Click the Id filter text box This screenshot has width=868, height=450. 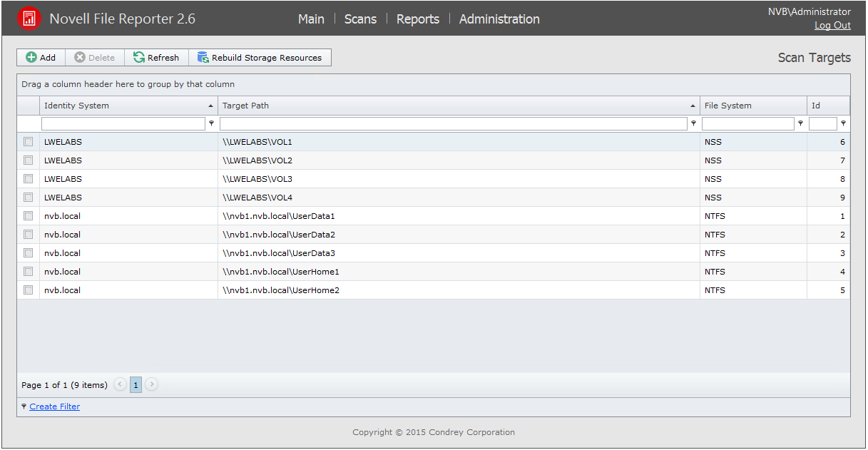tap(823, 123)
